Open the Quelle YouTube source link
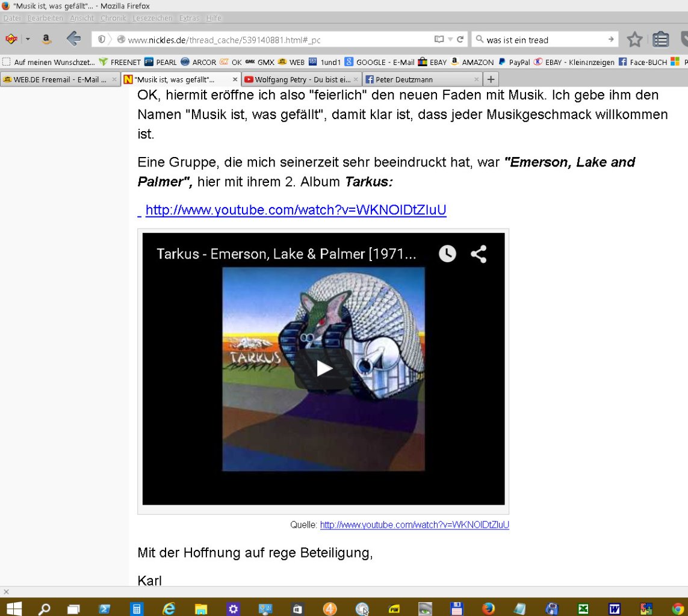The height and width of the screenshot is (616, 688). [414, 525]
